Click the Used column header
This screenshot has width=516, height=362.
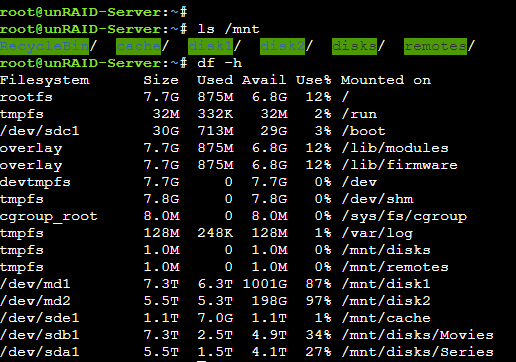click(215, 80)
